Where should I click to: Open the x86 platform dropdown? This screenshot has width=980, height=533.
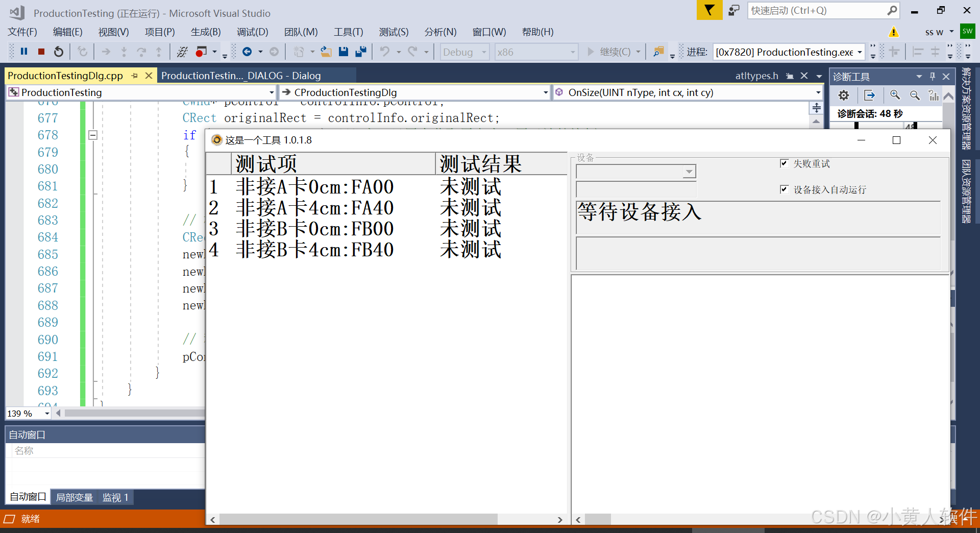click(573, 52)
